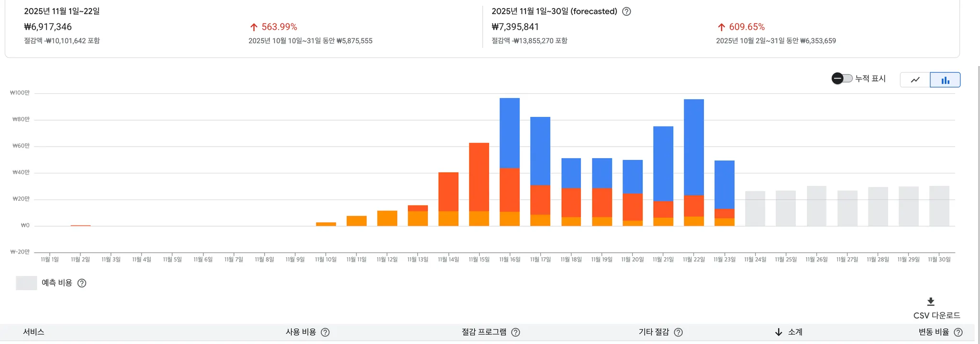Click the 예측 비용 legend label
Viewport: 980px width, 344px height.
click(x=57, y=283)
